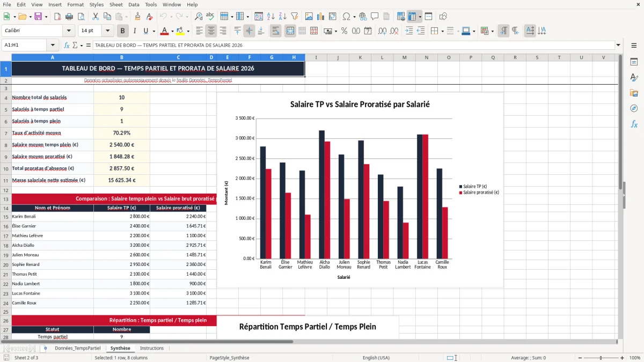Export directly as PDF
This screenshot has width=644, height=362.
click(58, 17)
